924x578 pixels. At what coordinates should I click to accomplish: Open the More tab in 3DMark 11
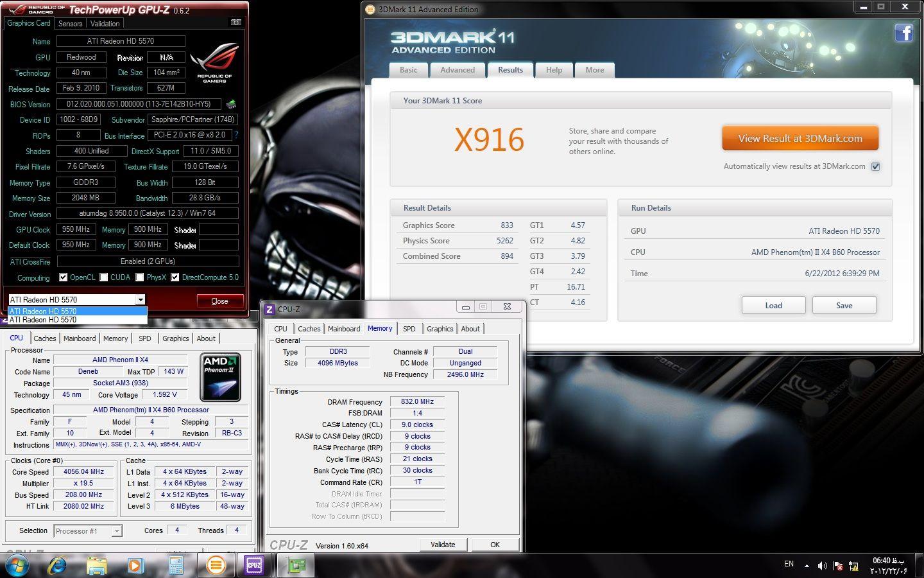click(595, 70)
